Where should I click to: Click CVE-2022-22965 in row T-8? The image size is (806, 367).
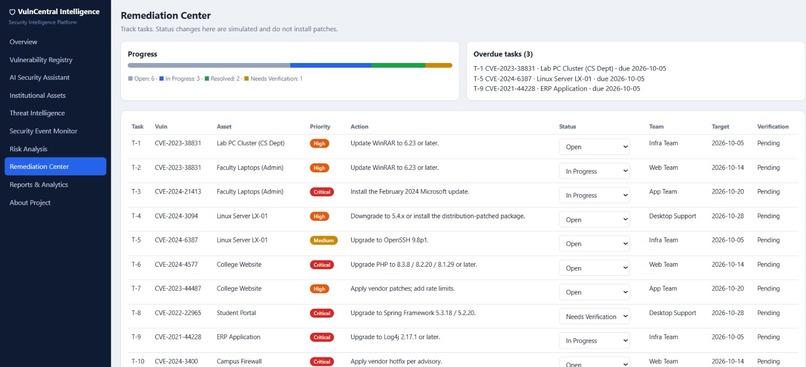(178, 313)
